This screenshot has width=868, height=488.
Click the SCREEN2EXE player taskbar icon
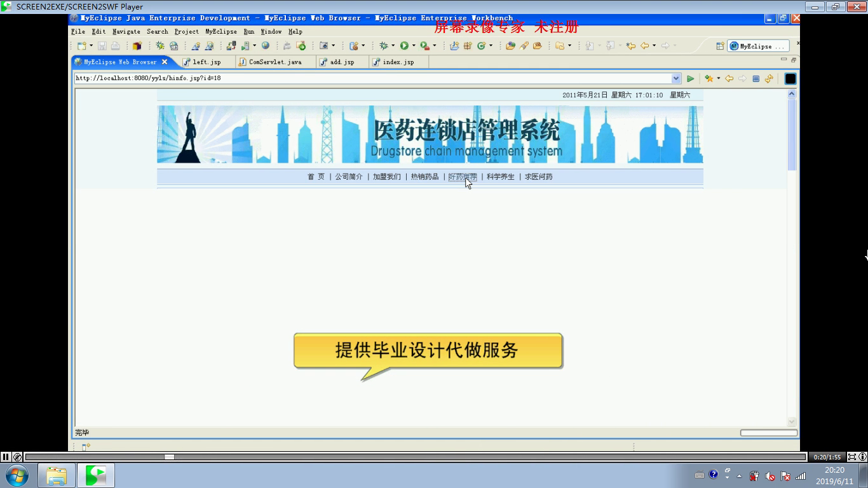point(96,475)
